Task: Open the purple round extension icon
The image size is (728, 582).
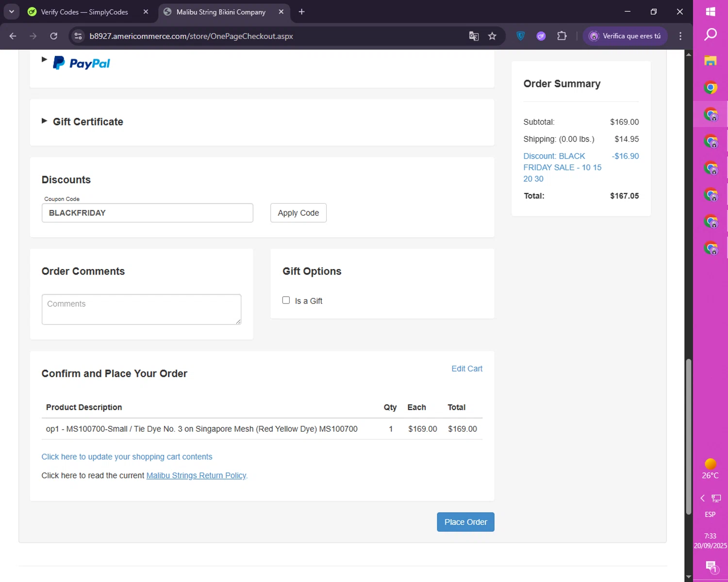Action: 541,36
